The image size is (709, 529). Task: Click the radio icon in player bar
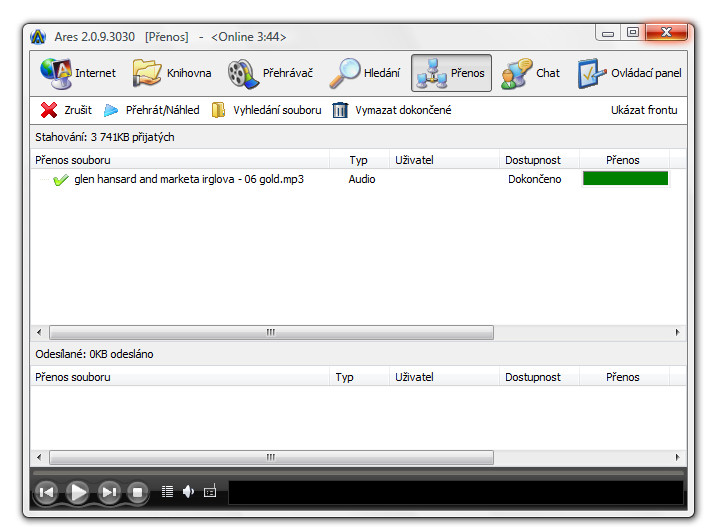click(210, 491)
